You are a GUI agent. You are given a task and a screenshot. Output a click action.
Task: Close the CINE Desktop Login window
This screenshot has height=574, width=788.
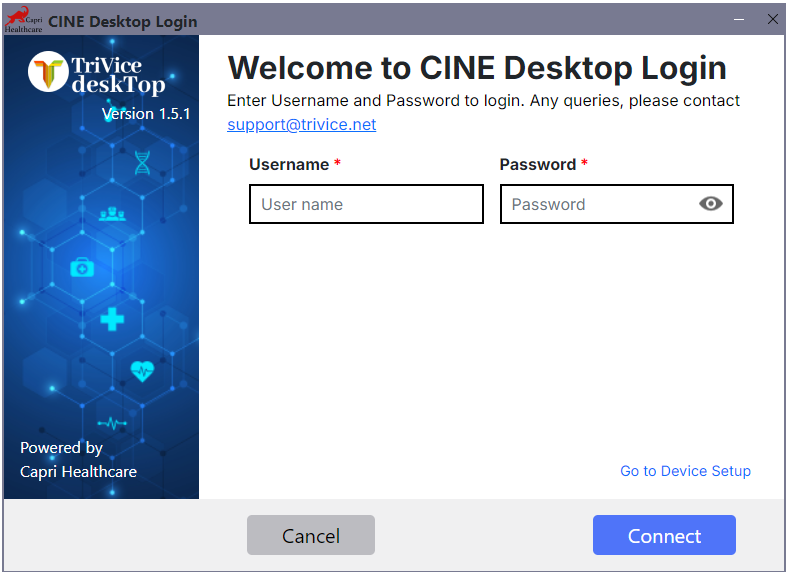(x=773, y=19)
